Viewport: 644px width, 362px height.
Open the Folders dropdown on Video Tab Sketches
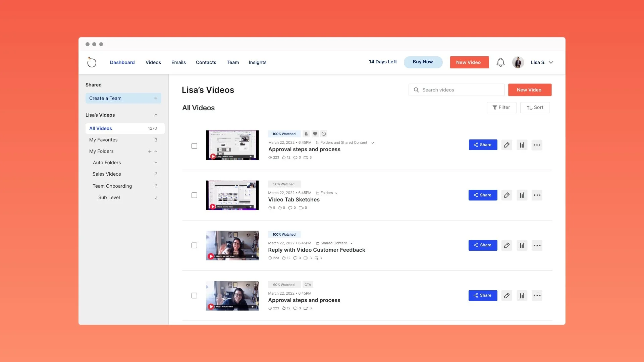tap(336, 193)
